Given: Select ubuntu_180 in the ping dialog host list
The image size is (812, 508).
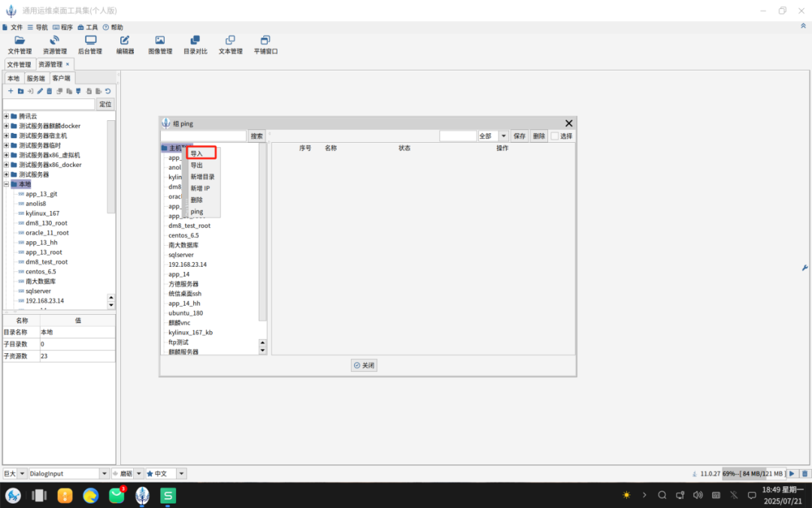Looking at the screenshot, I should (x=186, y=313).
